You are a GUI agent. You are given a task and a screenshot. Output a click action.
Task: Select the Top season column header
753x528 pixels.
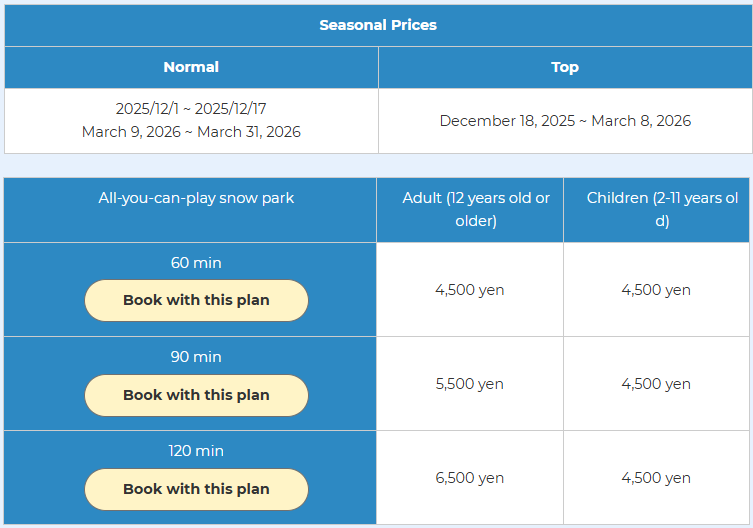coord(565,67)
